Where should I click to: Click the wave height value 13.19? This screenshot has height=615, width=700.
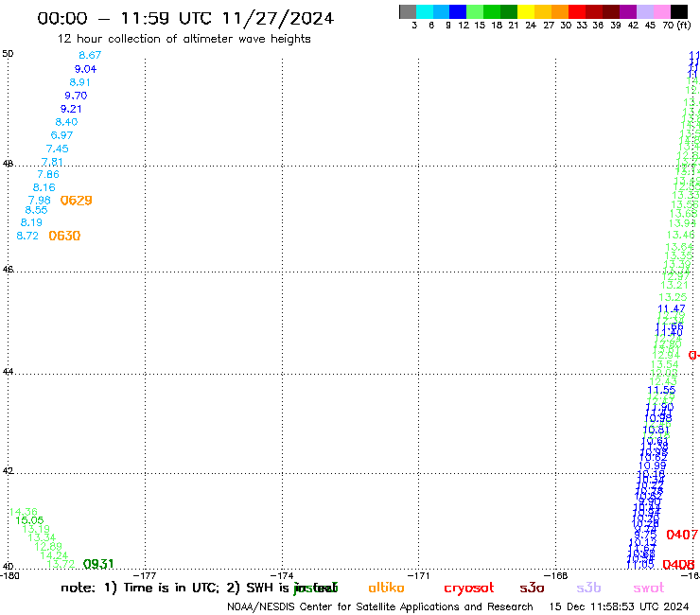[x=36, y=529]
